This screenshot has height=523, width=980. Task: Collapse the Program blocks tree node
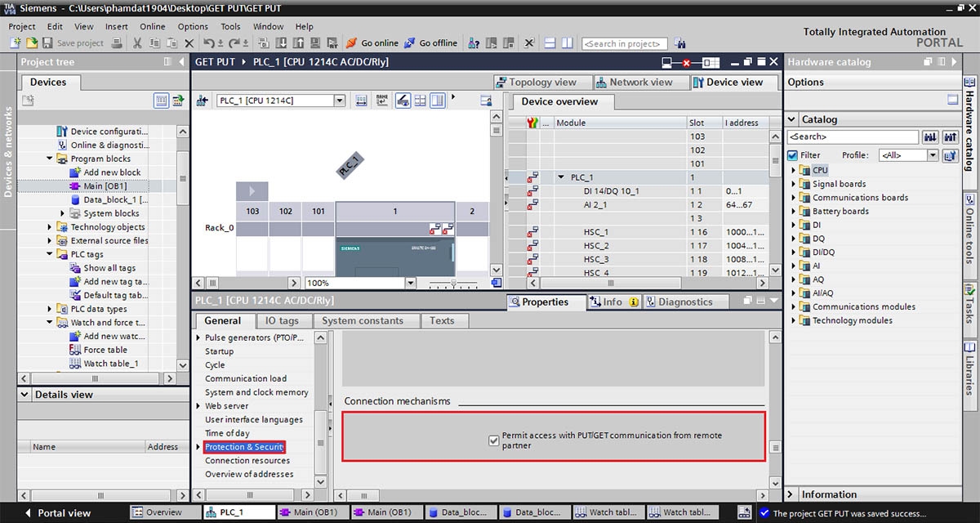tap(50, 159)
